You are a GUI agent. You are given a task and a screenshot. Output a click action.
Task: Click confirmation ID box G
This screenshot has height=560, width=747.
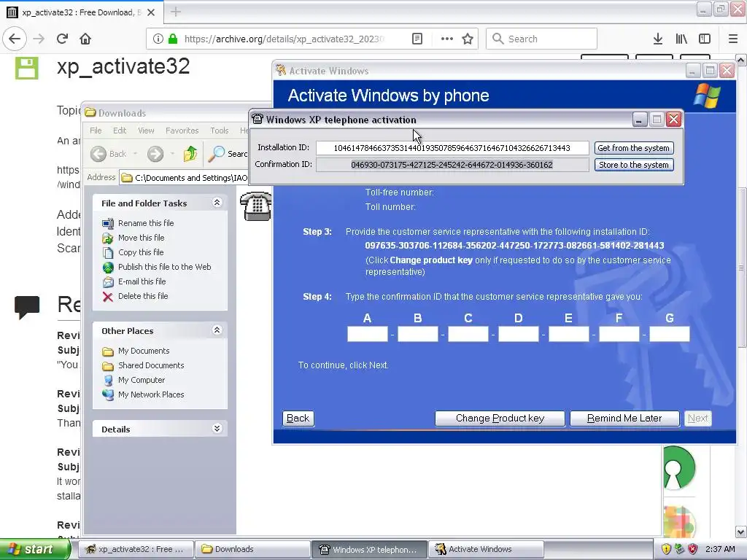pos(670,334)
